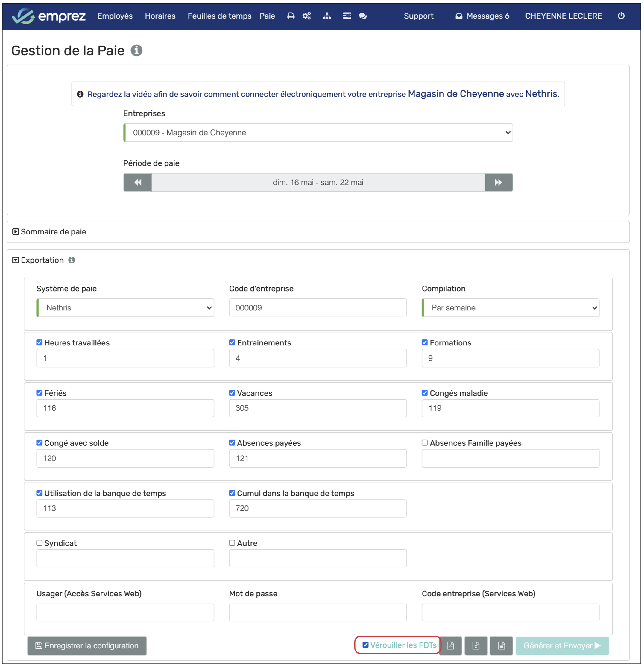Viewport: 644px width, 667px height.
Task: Open the Employés menu
Action: pyautogui.click(x=115, y=16)
